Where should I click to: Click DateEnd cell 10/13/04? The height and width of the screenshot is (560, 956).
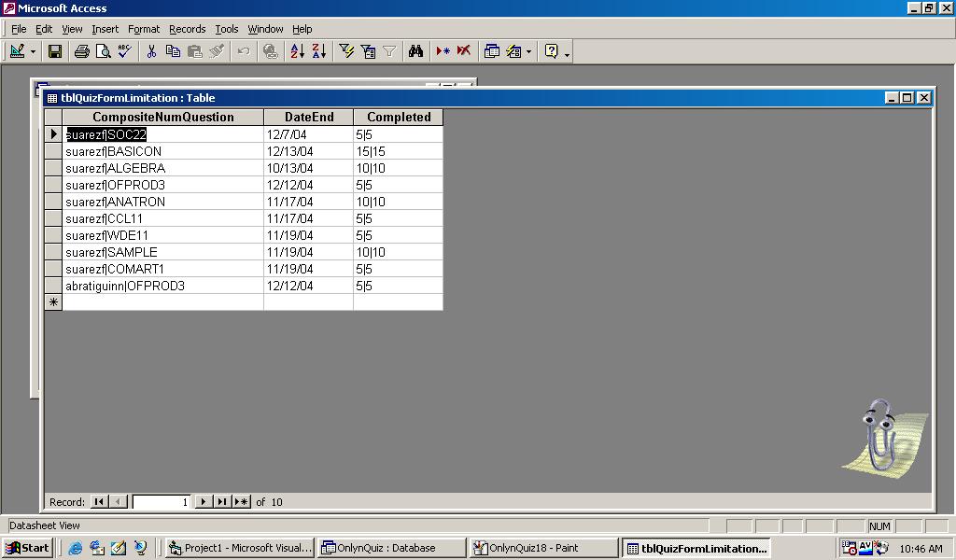pyautogui.click(x=308, y=168)
